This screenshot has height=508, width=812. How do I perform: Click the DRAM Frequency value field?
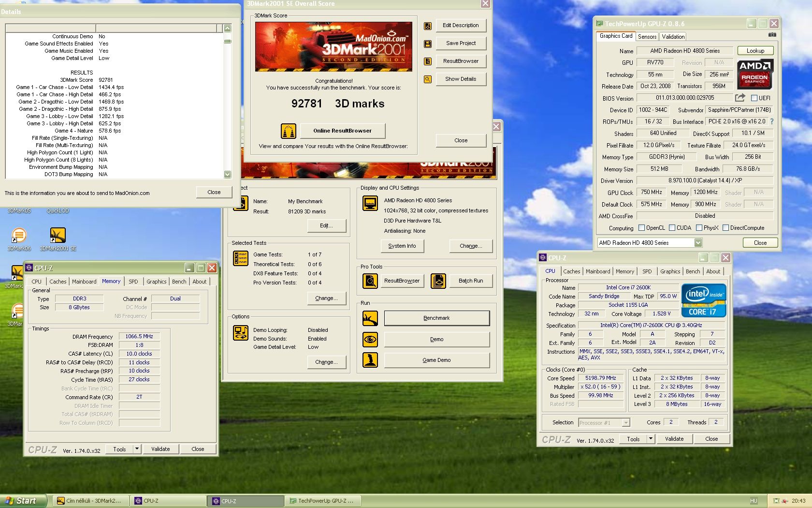139,336
